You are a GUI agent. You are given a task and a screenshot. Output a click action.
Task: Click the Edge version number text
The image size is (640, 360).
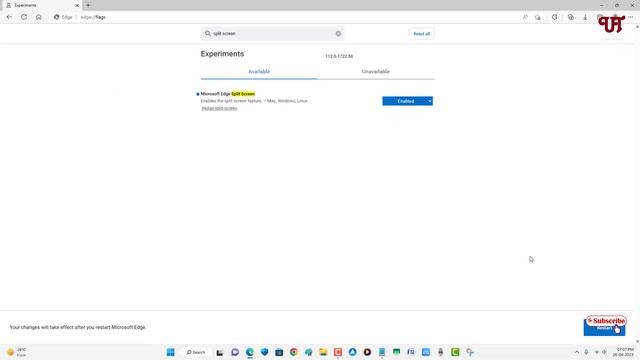point(339,56)
